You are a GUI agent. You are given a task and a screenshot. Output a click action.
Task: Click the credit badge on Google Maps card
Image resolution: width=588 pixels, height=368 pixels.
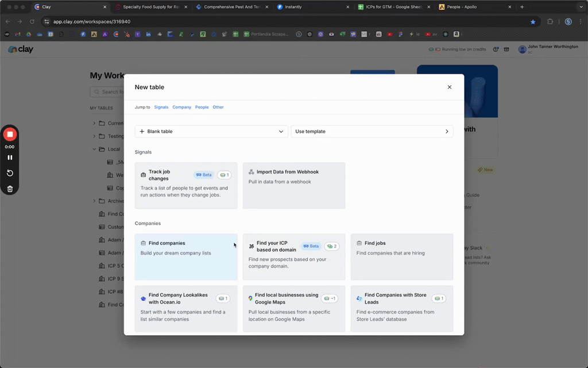(330, 298)
